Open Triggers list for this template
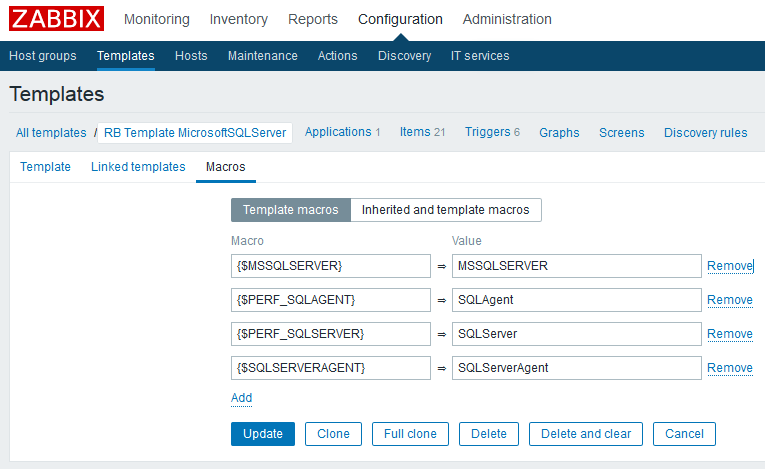The image size is (765, 469). click(x=487, y=132)
